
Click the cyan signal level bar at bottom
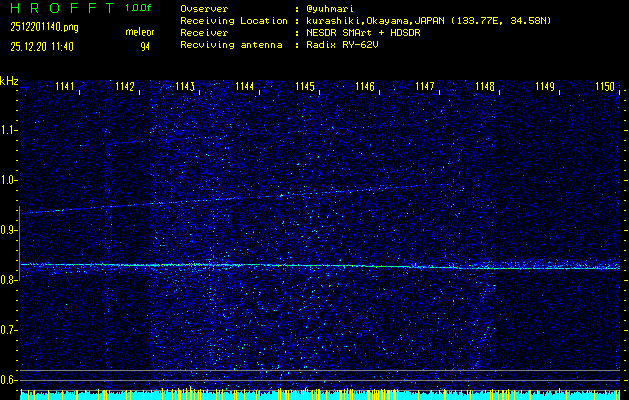coord(314,396)
